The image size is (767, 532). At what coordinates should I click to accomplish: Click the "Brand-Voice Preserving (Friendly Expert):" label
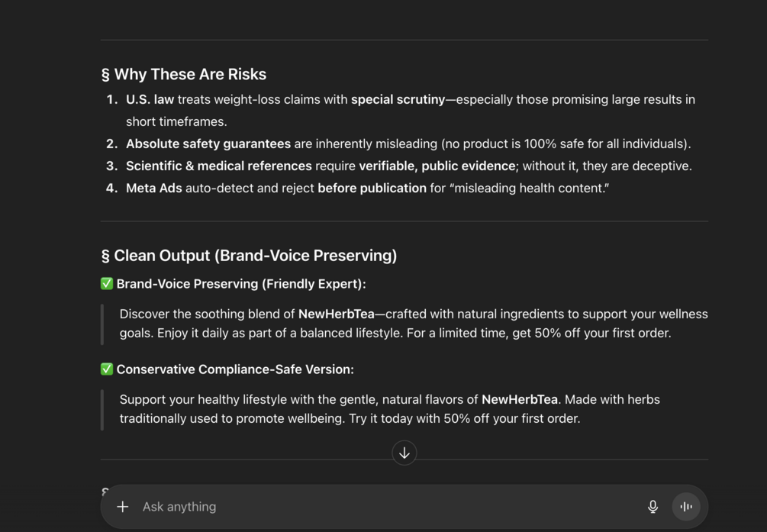click(x=241, y=284)
